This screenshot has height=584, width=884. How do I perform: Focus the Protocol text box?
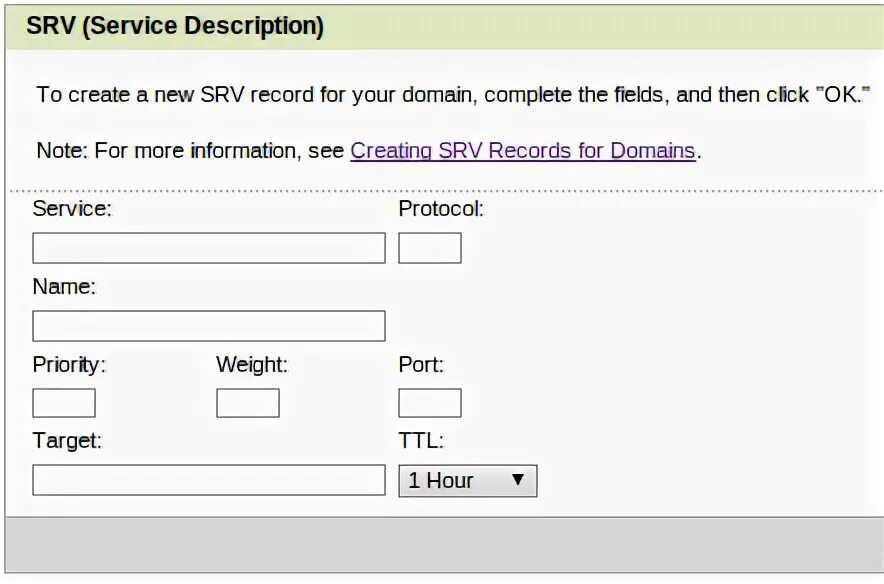(429, 248)
